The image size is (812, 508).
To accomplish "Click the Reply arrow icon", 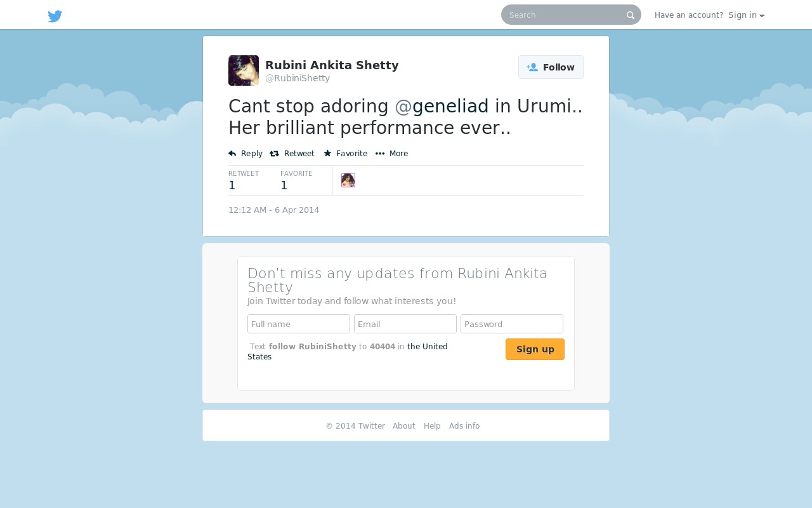I will [x=232, y=154].
